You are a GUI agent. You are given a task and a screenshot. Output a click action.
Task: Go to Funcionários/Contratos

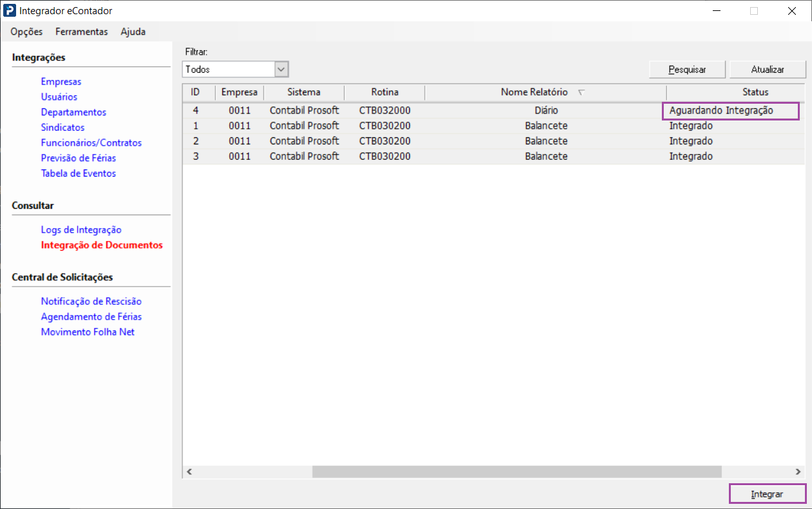click(91, 143)
